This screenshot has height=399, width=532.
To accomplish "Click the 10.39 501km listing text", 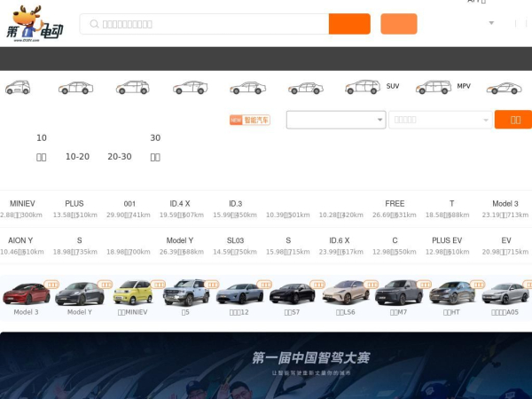I will click(288, 215).
